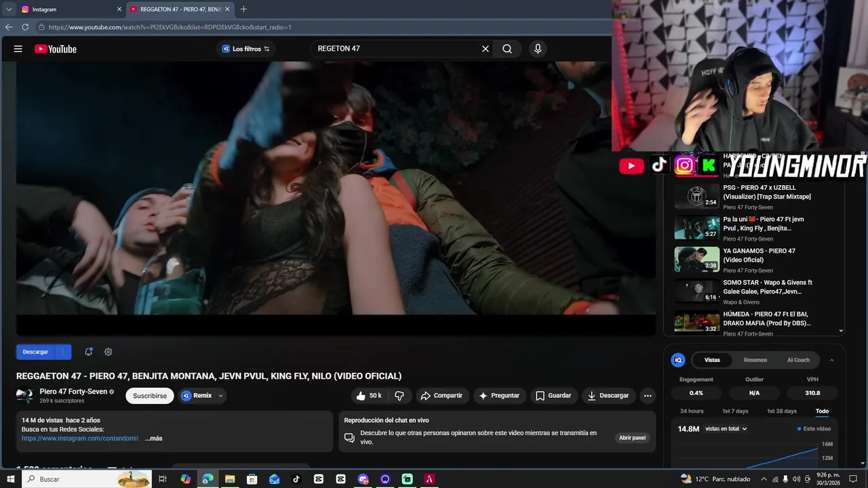Switch to the Resumen tab
868x488 pixels.
click(755, 360)
